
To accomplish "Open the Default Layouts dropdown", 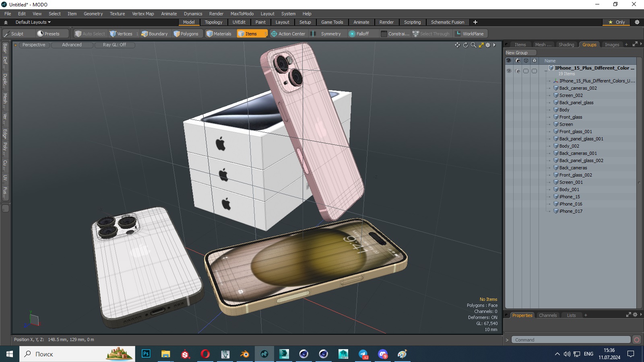I will [x=33, y=22].
